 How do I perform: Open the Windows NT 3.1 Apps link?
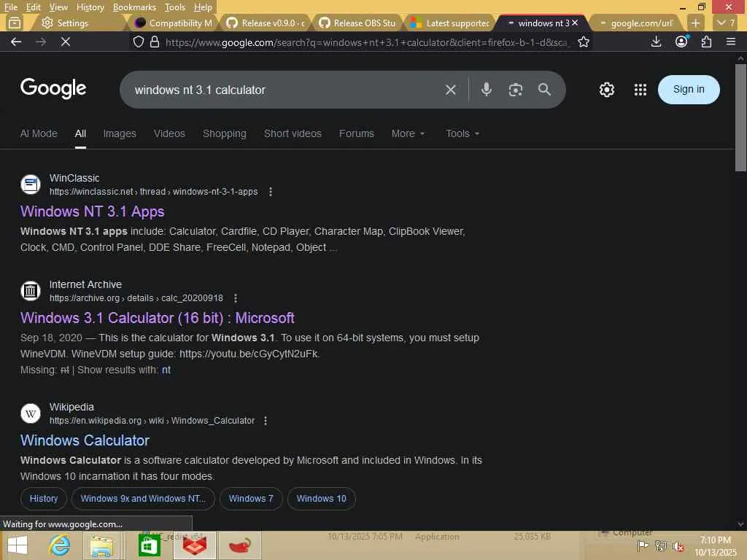click(x=93, y=211)
